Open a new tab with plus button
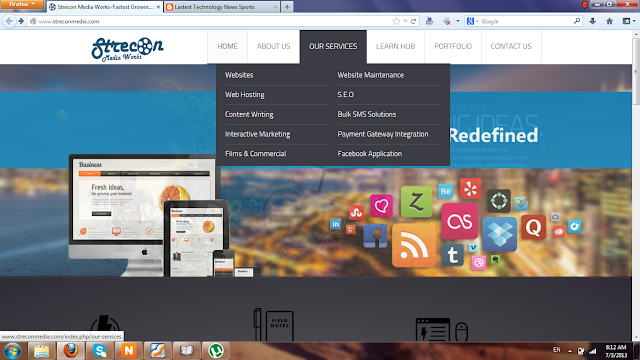The height and width of the screenshot is (360, 640). coord(287,7)
